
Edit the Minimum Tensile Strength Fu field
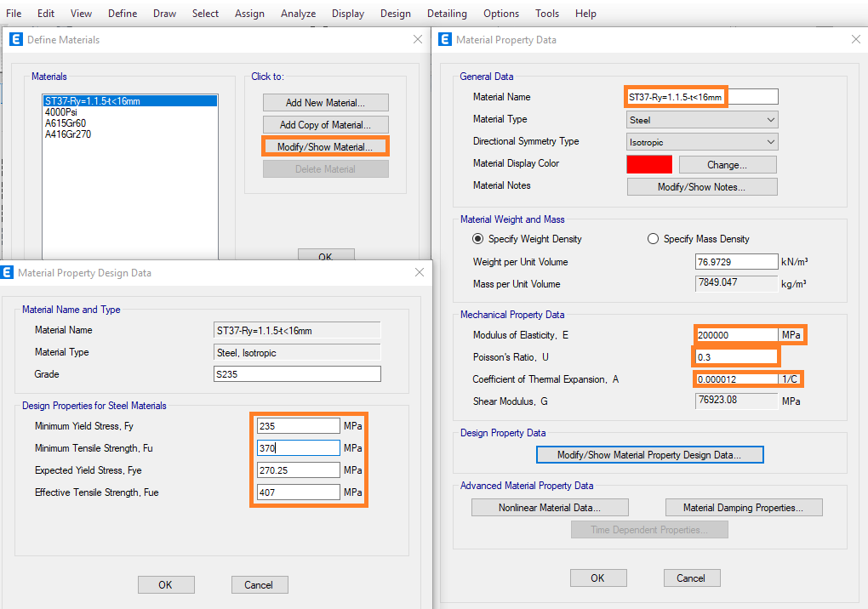299,448
